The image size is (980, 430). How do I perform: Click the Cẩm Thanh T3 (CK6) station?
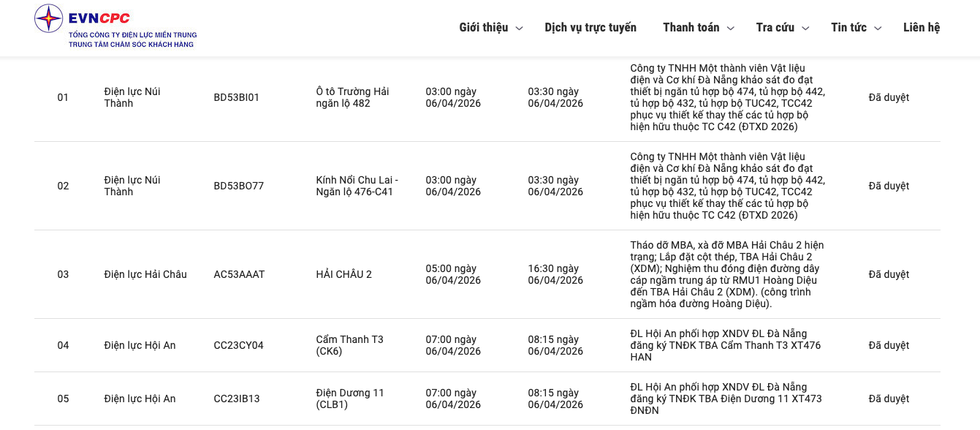tap(350, 345)
